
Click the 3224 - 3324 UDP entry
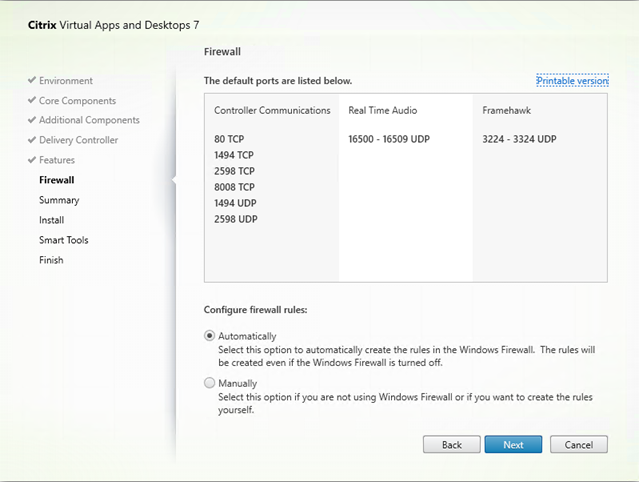tap(519, 139)
